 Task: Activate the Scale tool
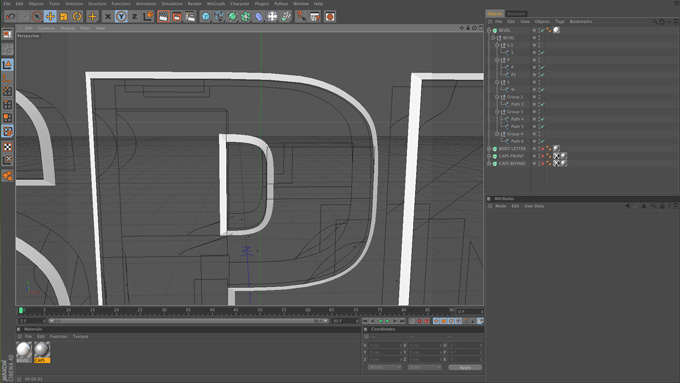[x=64, y=16]
